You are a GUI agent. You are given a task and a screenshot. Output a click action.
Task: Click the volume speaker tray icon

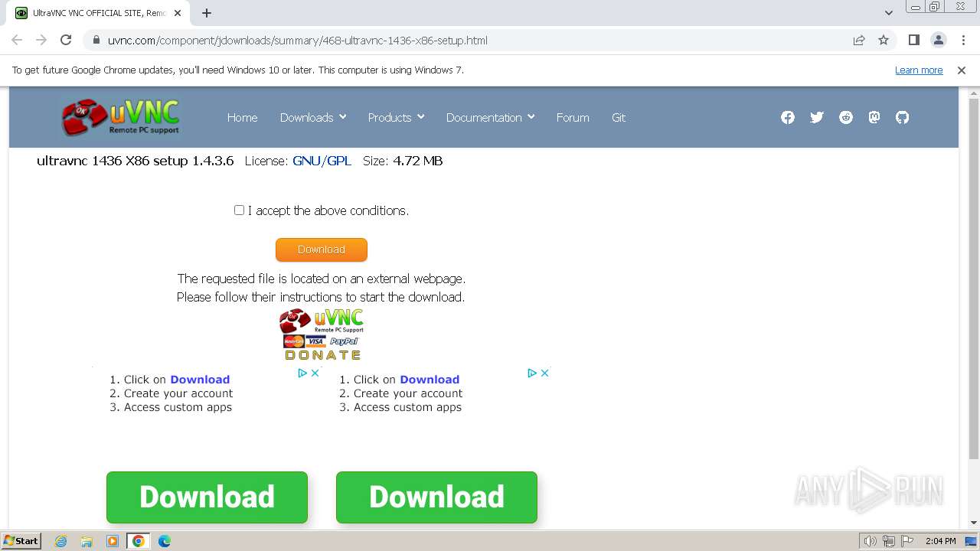(x=871, y=541)
